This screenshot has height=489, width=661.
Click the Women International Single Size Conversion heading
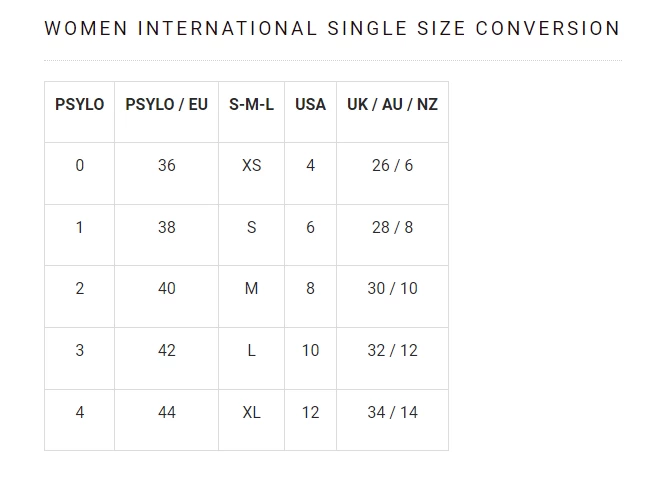click(x=332, y=29)
